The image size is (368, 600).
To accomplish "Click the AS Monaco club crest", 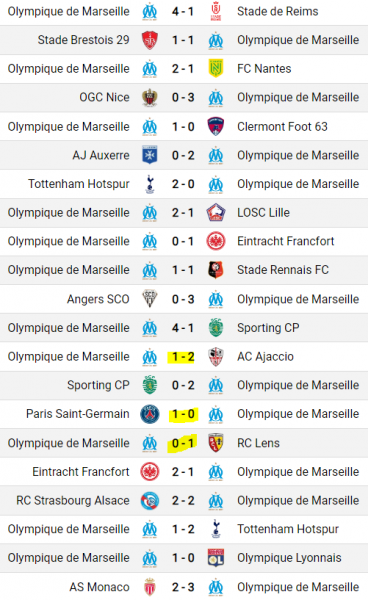I will (150, 587).
